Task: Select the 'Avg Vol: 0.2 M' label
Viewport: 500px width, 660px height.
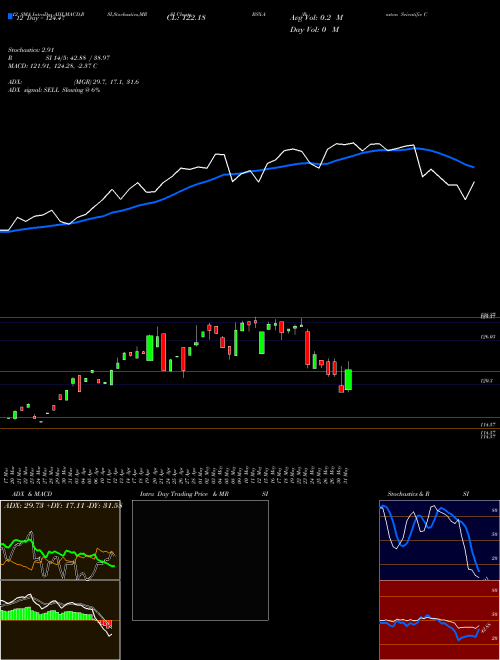Action: click(x=316, y=18)
